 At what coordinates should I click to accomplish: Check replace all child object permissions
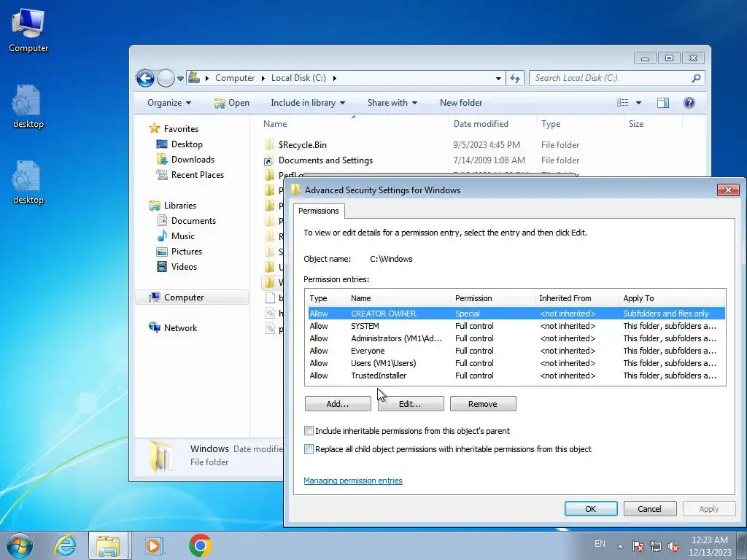point(309,449)
